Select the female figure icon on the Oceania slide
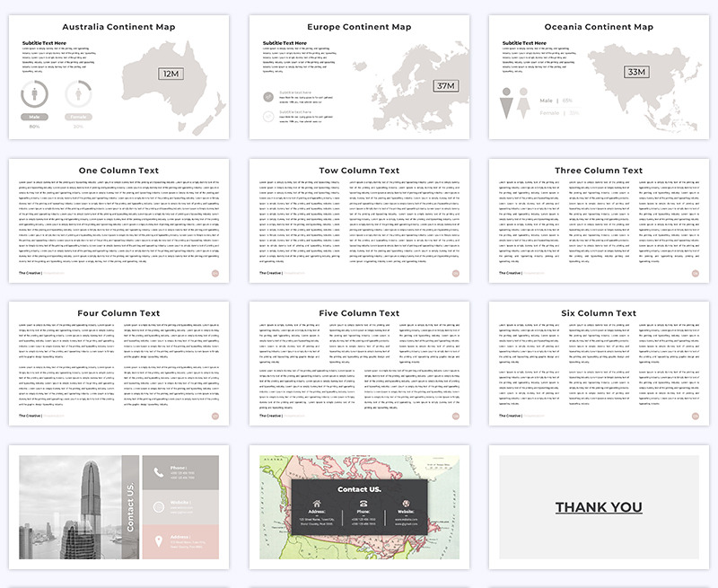The image size is (718, 588). [523, 102]
